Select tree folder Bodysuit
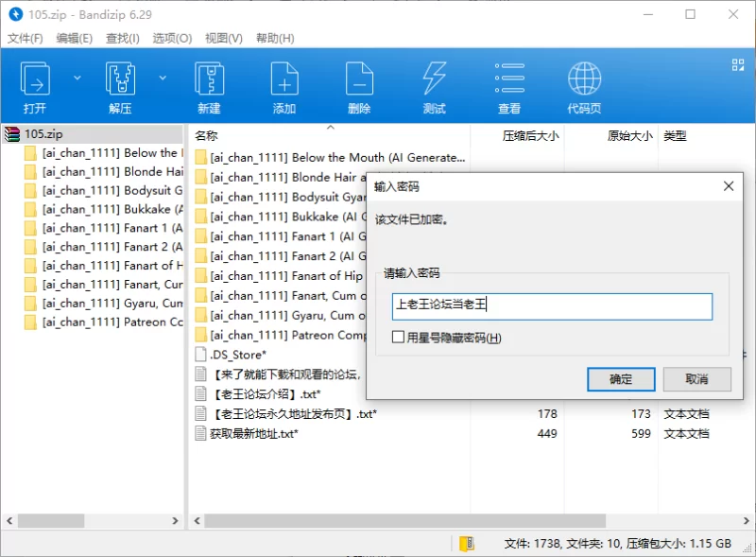The height and width of the screenshot is (557, 756). [x=104, y=191]
